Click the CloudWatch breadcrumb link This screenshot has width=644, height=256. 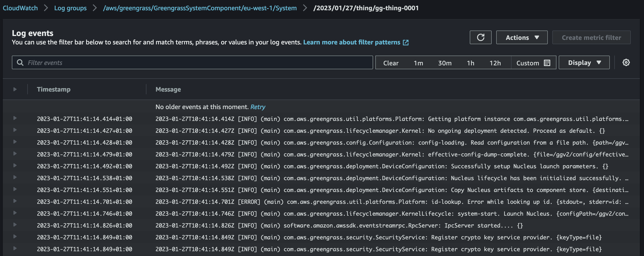point(20,8)
